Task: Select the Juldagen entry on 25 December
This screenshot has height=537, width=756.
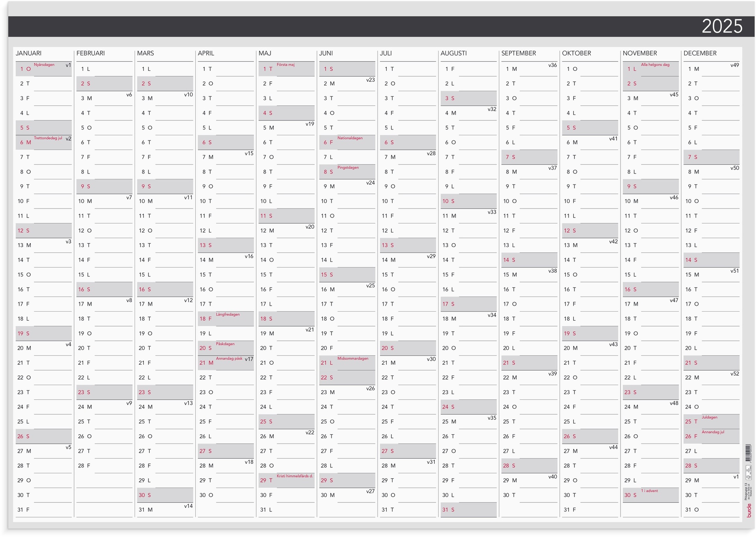Action: (x=709, y=417)
